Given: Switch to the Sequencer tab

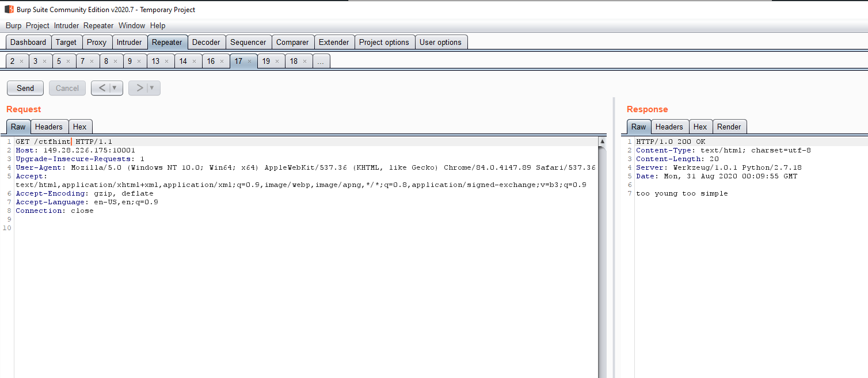Looking at the screenshot, I should tap(248, 42).
